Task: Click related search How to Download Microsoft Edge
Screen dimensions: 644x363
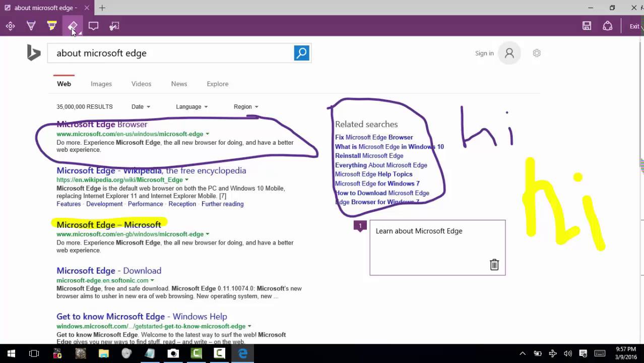Action: (x=382, y=193)
